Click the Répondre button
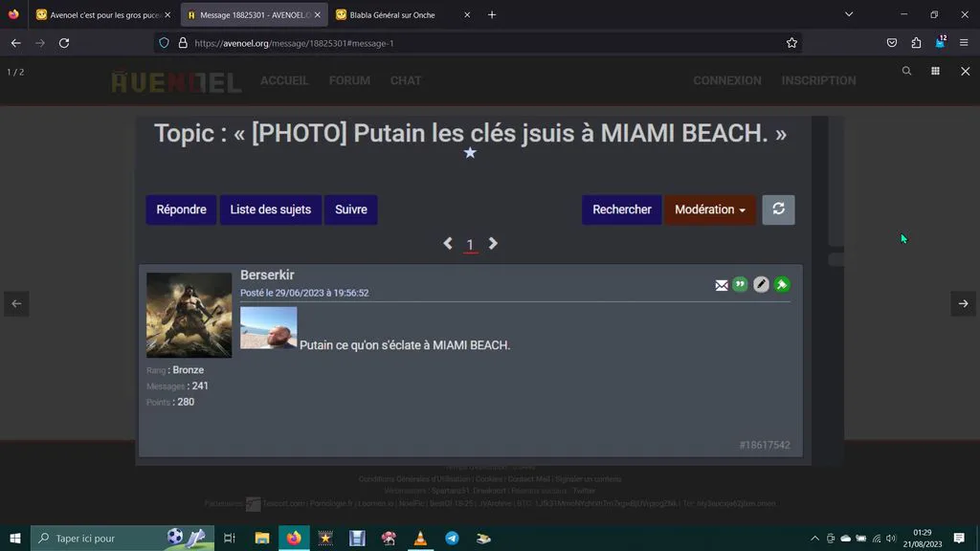Image resolution: width=980 pixels, height=551 pixels. click(x=181, y=209)
